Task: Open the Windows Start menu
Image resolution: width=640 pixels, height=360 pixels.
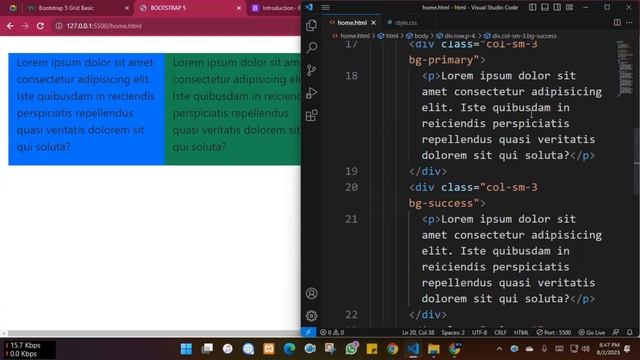Action: (186, 349)
